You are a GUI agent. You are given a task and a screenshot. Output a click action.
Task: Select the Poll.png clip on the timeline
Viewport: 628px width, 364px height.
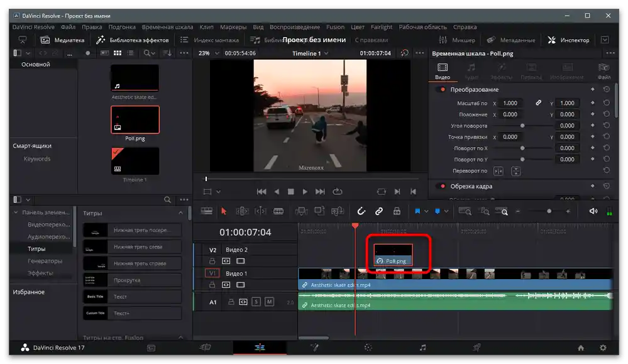click(x=393, y=255)
